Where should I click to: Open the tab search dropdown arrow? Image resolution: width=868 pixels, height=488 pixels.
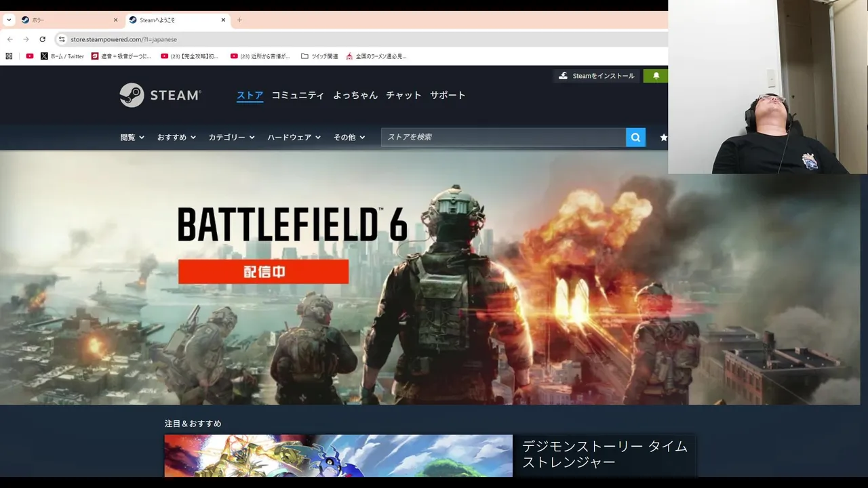[9, 20]
